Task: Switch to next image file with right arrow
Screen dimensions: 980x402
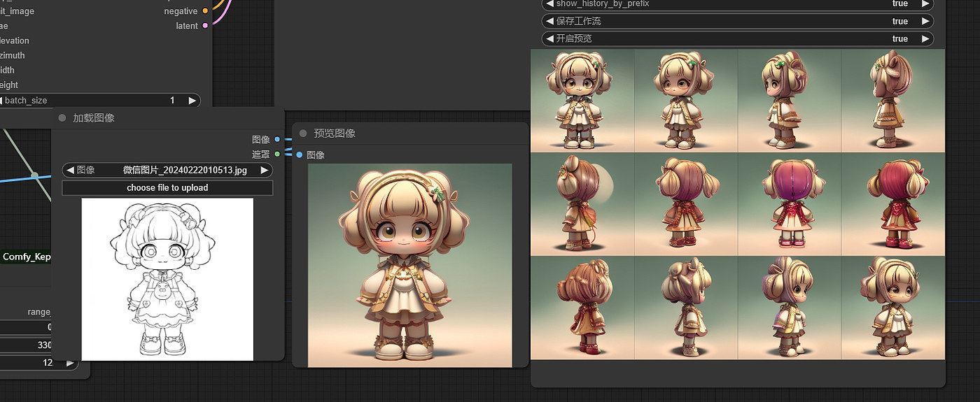Action: click(264, 170)
